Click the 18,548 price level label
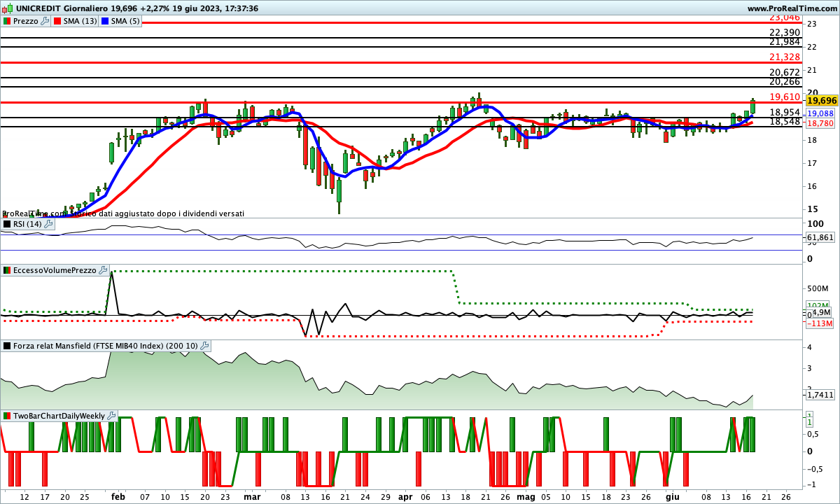The image size is (840, 504). coord(784,121)
